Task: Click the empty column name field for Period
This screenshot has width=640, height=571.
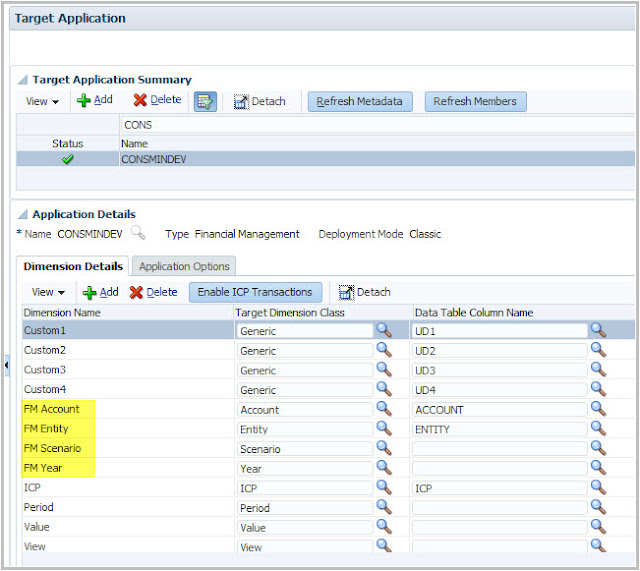Action: 500,508
